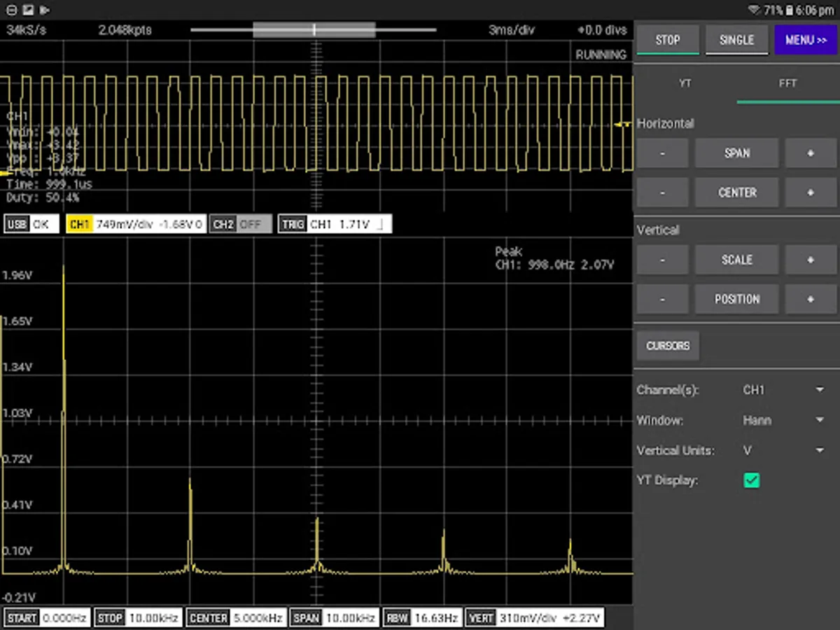Switch to the YT tab
840x630 pixels.
[x=685, y=83]
